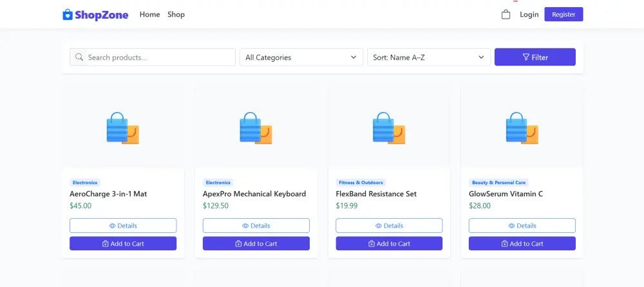View Details for FlexBand Resistance Set
This screenshot has height=287, width=644.
(x=389, y=225)
